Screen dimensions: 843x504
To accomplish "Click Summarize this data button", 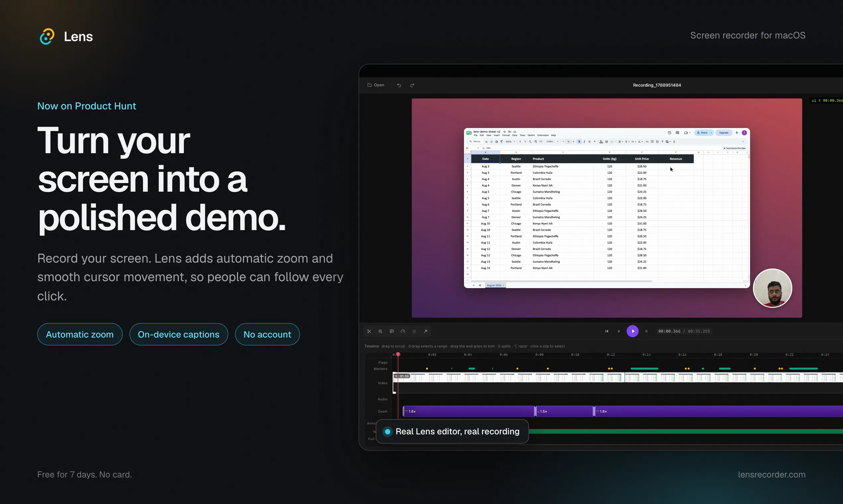I will click(734, 148).
